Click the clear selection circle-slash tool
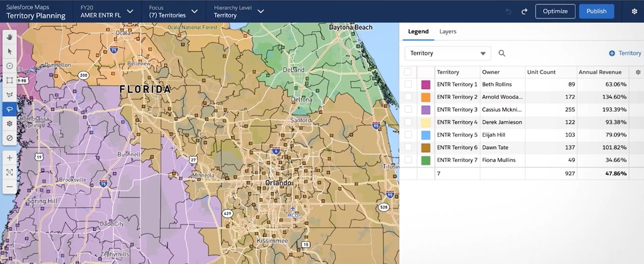 (x=9, y=138)
